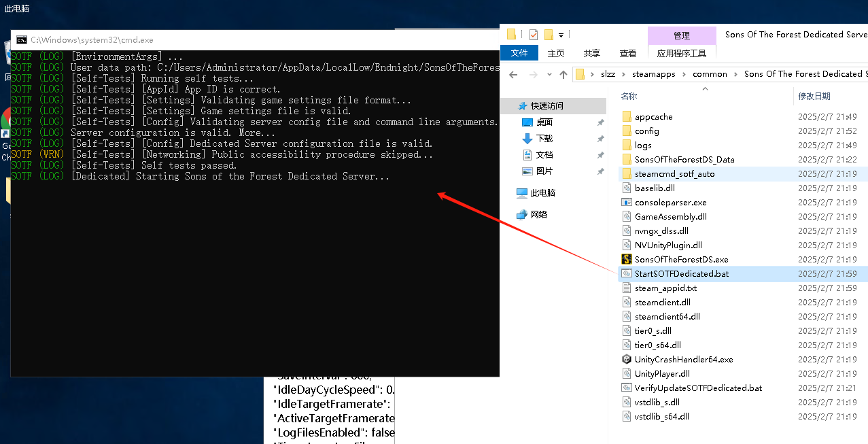Sort files by the 名称 column header
Image resolution: width=868 pixels, height=444 pixels.
(629, 97)
